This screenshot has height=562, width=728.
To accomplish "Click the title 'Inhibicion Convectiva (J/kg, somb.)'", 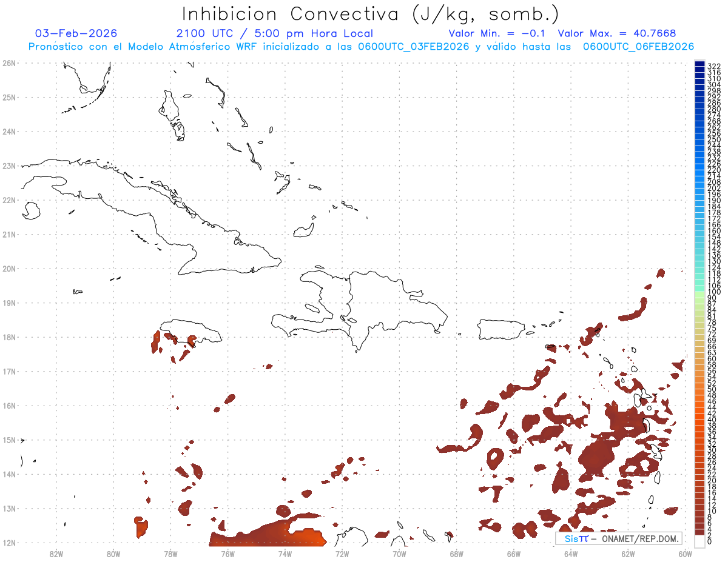I will 370,14.
